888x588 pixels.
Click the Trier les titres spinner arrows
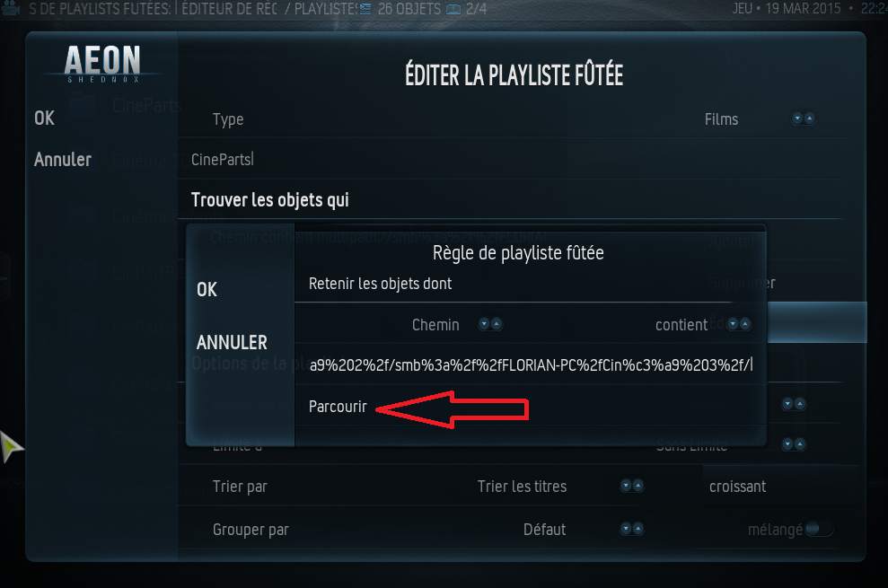(631, 486)
